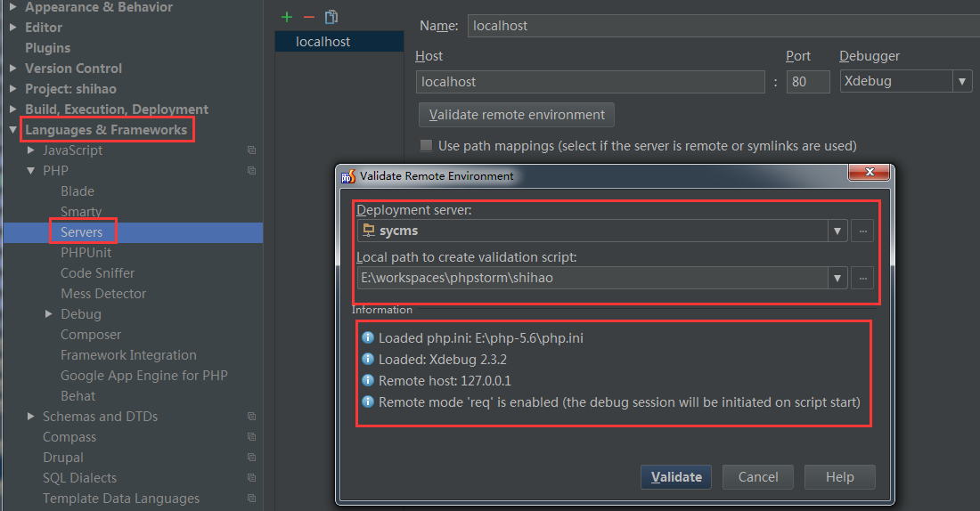Click the Host input field
Screen dimensions: 980x511
tap(590, 82)
